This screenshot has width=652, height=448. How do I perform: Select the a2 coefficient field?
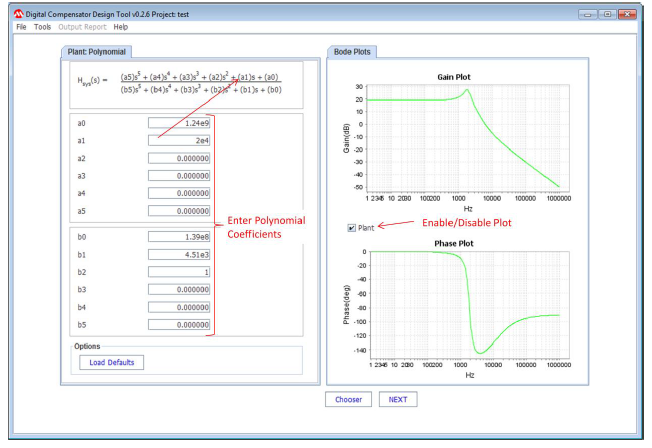179,159
